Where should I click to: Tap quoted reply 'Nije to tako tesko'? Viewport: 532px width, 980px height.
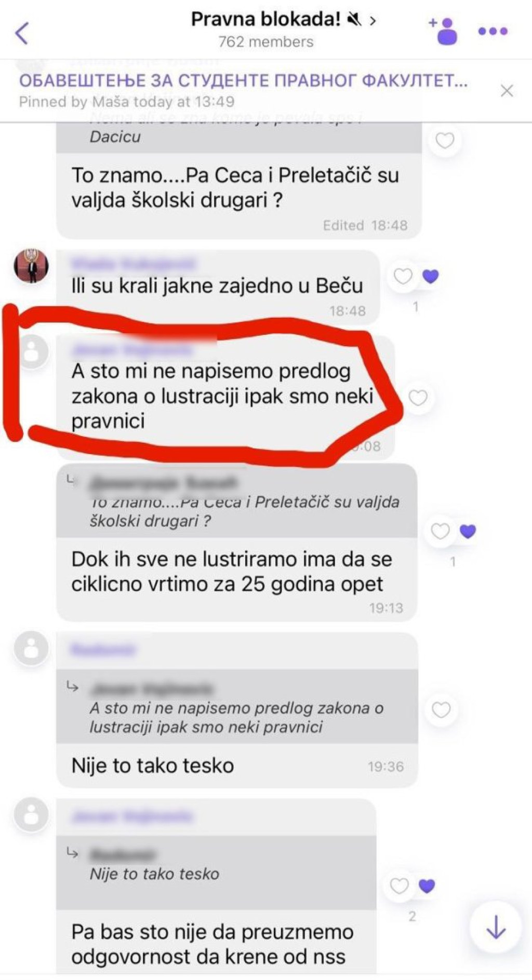tap(216, 873)
